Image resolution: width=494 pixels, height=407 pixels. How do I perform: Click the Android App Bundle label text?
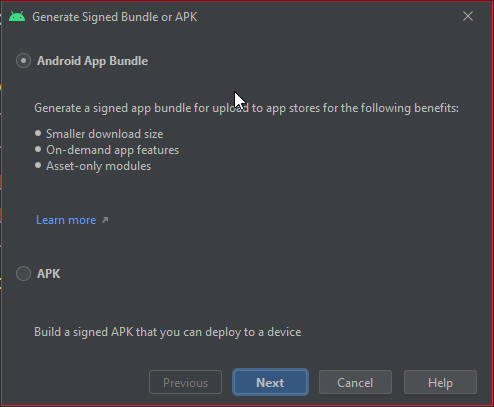point(92,61)
